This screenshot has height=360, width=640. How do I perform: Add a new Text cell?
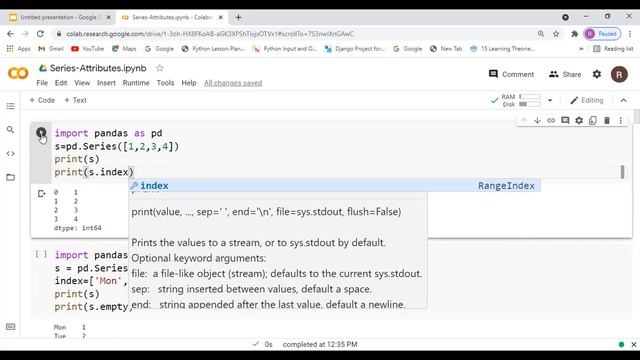coord(76,100)
